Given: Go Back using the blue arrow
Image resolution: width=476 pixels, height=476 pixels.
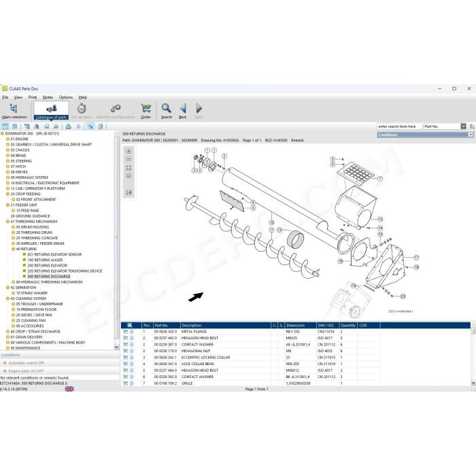Looking at the screenshot, I should (x=183, y=111).
